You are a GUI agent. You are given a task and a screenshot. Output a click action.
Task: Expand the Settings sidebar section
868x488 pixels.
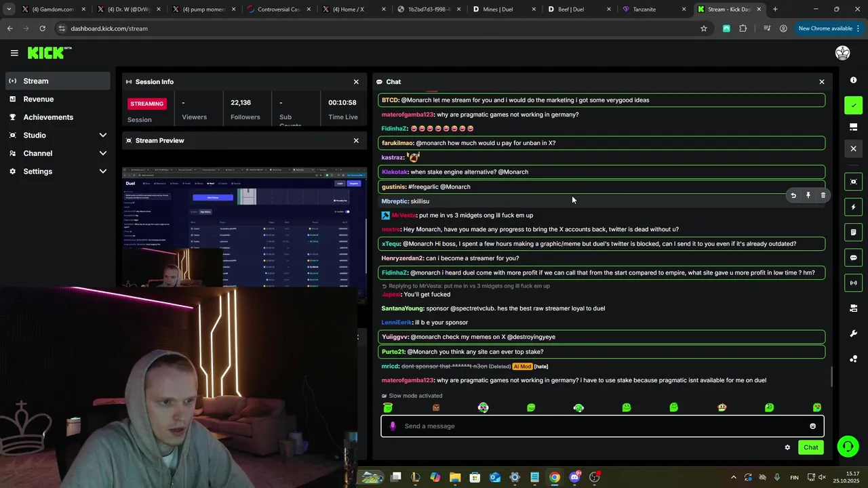coord(103,171)
